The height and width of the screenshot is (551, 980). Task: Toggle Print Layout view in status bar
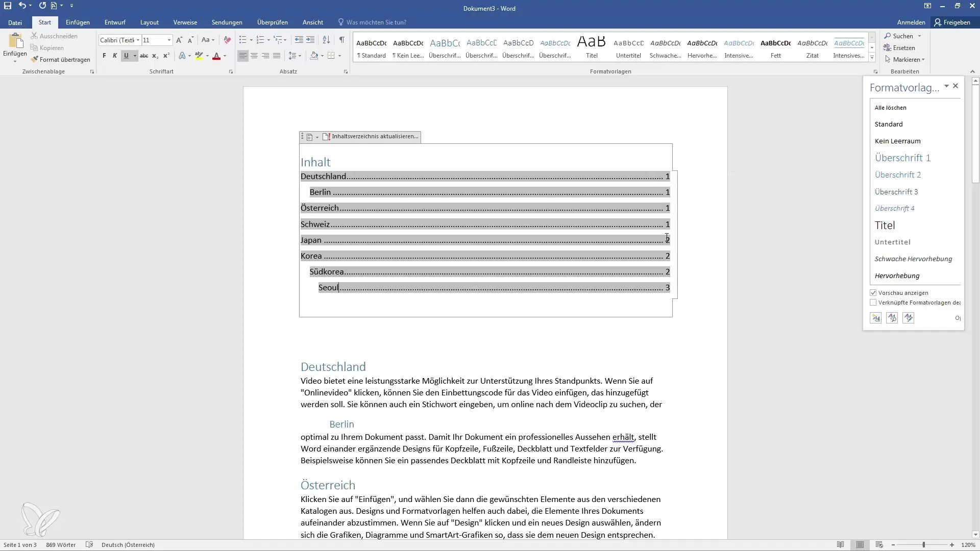tap(860, 545)
